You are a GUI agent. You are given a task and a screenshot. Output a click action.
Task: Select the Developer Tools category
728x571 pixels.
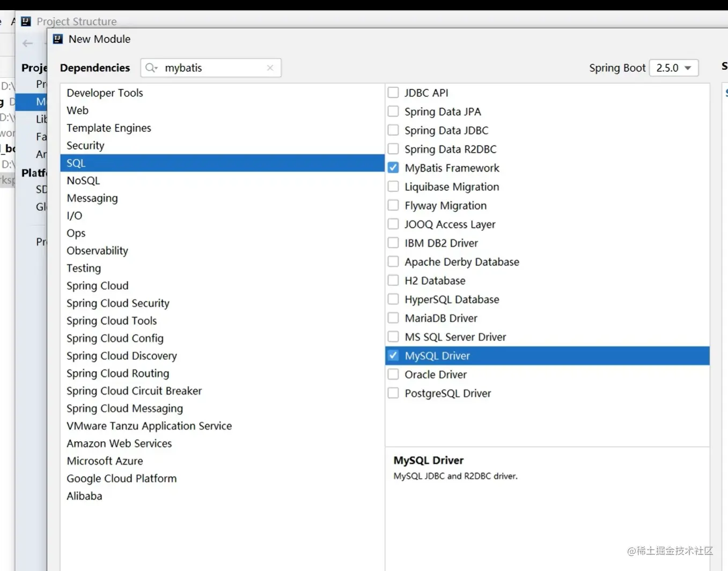tap(223, 93)
